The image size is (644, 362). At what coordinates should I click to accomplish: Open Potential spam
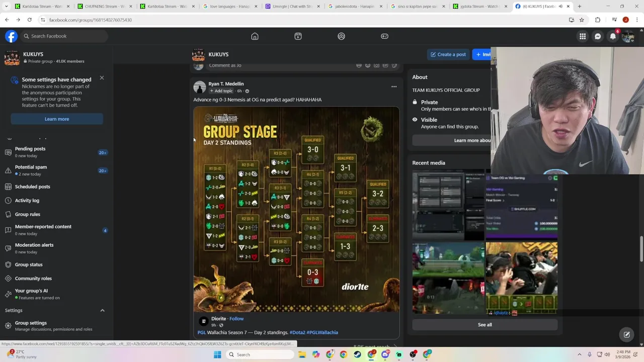[x=56, y=170]
